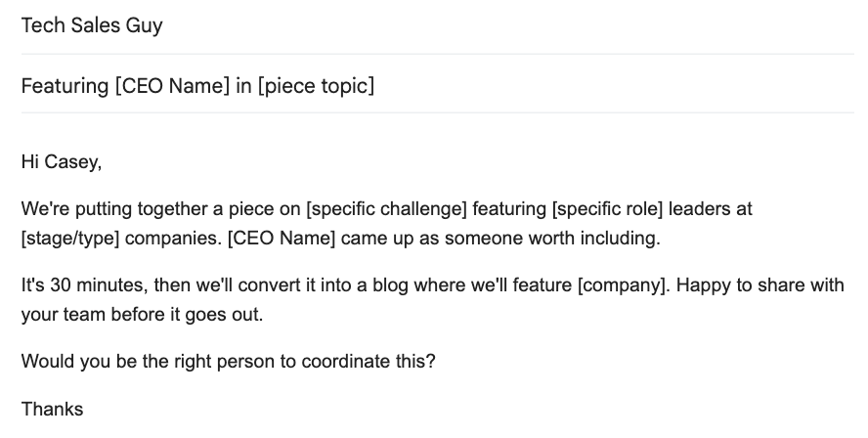Click the Would you be the right person line

coord(228,361)
